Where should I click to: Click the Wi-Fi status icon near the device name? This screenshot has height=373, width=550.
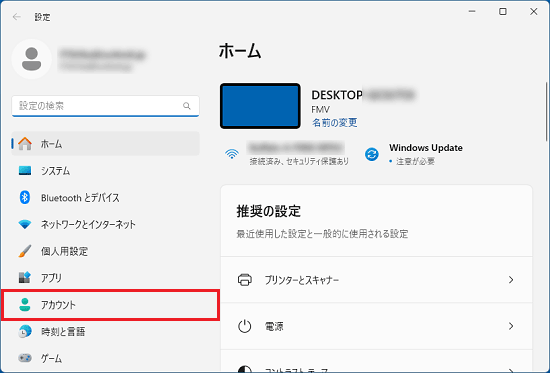(x=232, y=154)
